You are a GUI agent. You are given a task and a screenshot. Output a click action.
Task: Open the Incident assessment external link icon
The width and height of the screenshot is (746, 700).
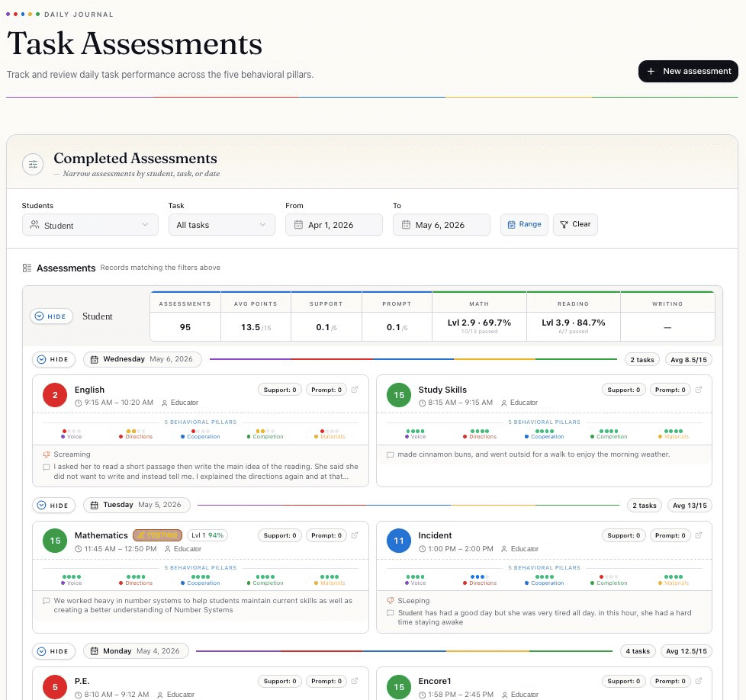tap(699, 535)
